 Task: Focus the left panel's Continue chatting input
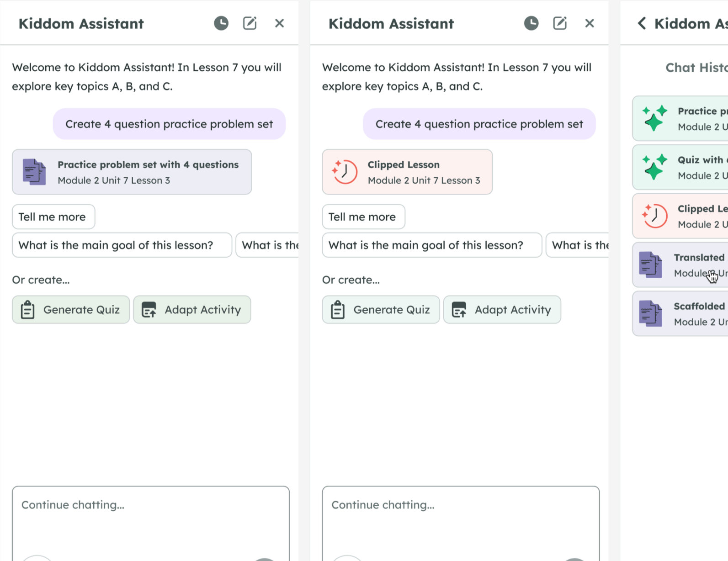[x=151, y=524]
